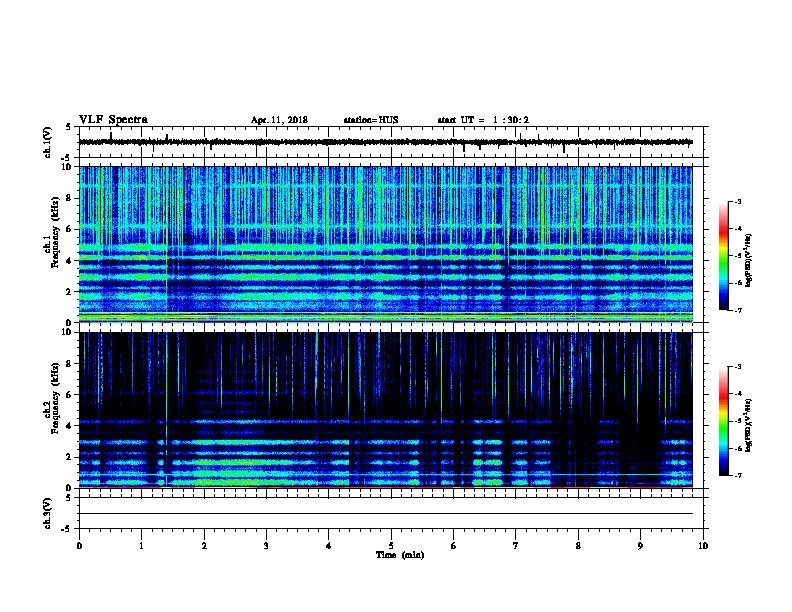Click the ch.2 colorbar "log(PSD)" label
Viewport: 792px width, 612px height.
click(x=748, y=426)
